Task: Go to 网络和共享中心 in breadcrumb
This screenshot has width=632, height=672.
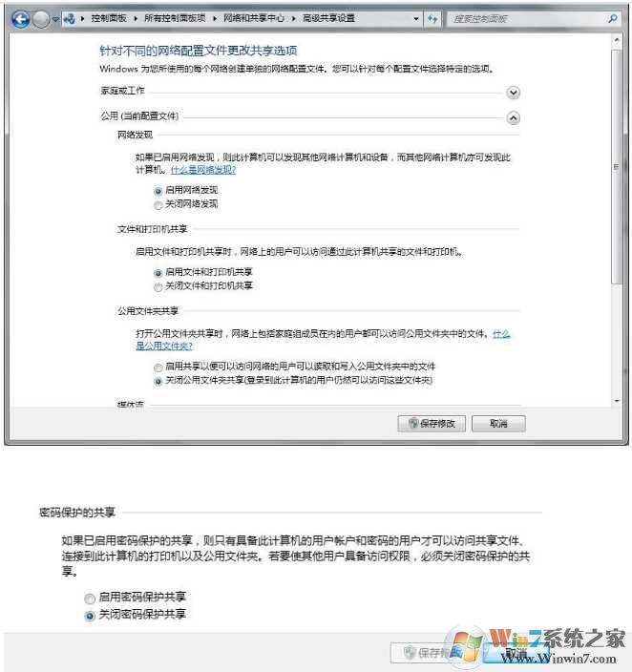Action: pyautogui.click(x=253, y=18)
